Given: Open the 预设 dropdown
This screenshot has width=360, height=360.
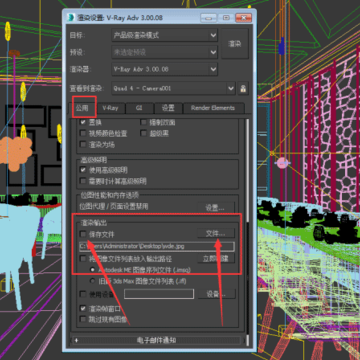Looking at the screenshot, I should click(x=165, y=52).
